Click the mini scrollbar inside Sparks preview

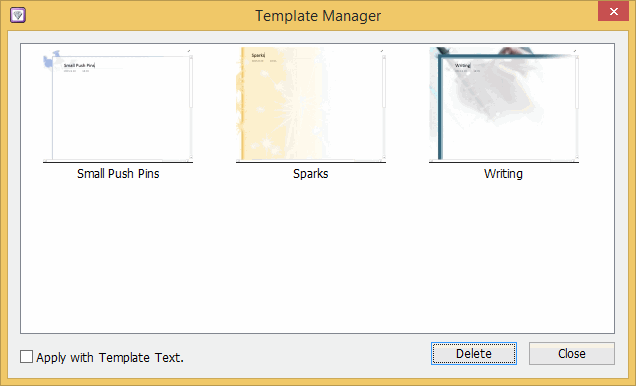(384, 106)
